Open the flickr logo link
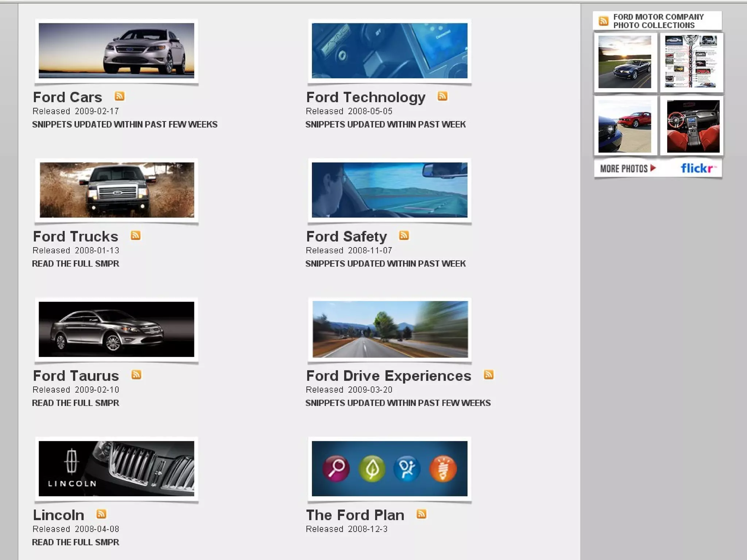Viewport: 747px width, 560px height. (x=698, y=168)
